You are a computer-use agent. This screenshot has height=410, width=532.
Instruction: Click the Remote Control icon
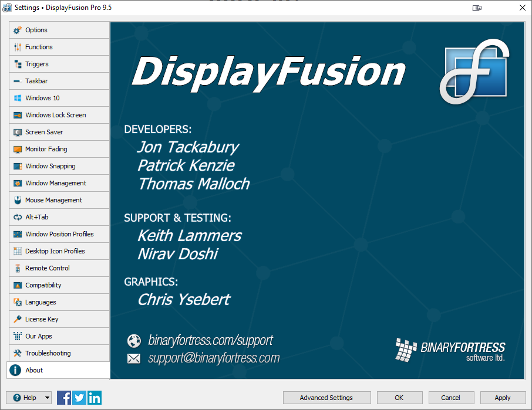[16, 268]
